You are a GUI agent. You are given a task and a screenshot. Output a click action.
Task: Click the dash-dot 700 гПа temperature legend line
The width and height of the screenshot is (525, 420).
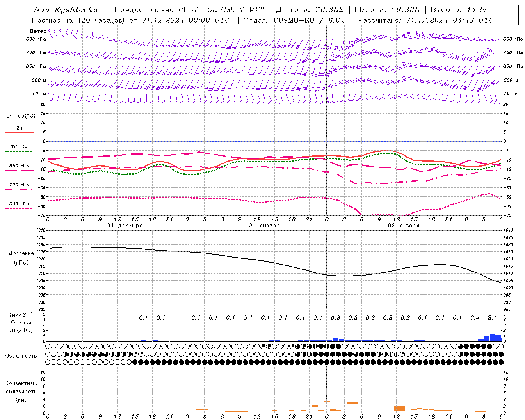[18, 189]
